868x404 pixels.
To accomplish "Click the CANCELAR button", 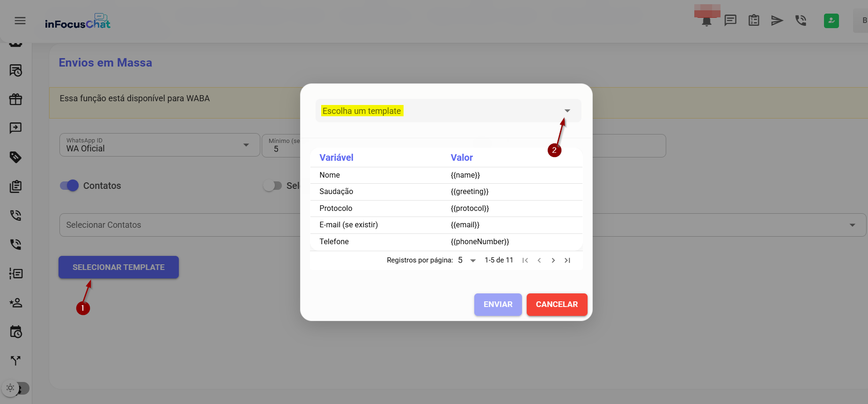I will (557, 305).
